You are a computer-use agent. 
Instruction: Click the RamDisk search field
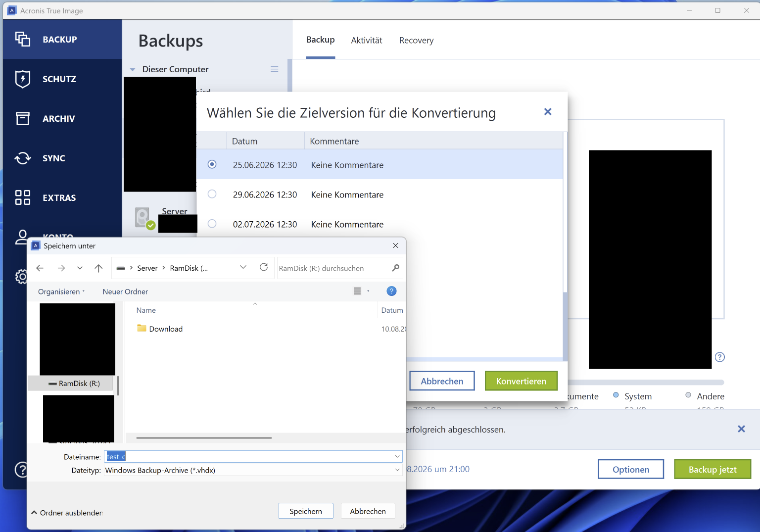pos(339,268)
